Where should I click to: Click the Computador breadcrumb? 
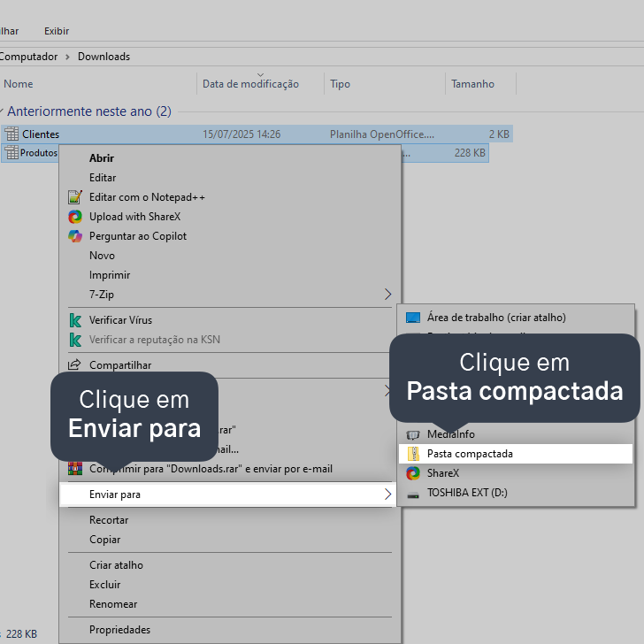pos(28,57)
